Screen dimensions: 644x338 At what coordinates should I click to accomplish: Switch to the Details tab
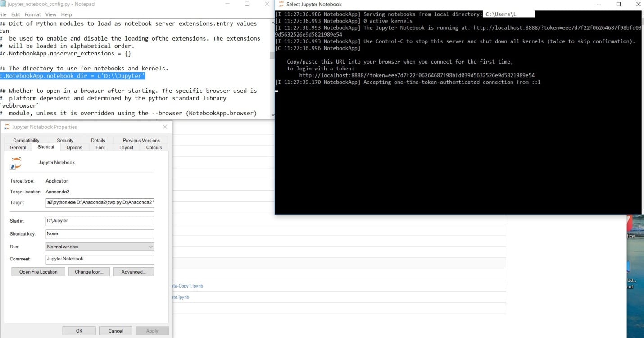tap(98, 140)
